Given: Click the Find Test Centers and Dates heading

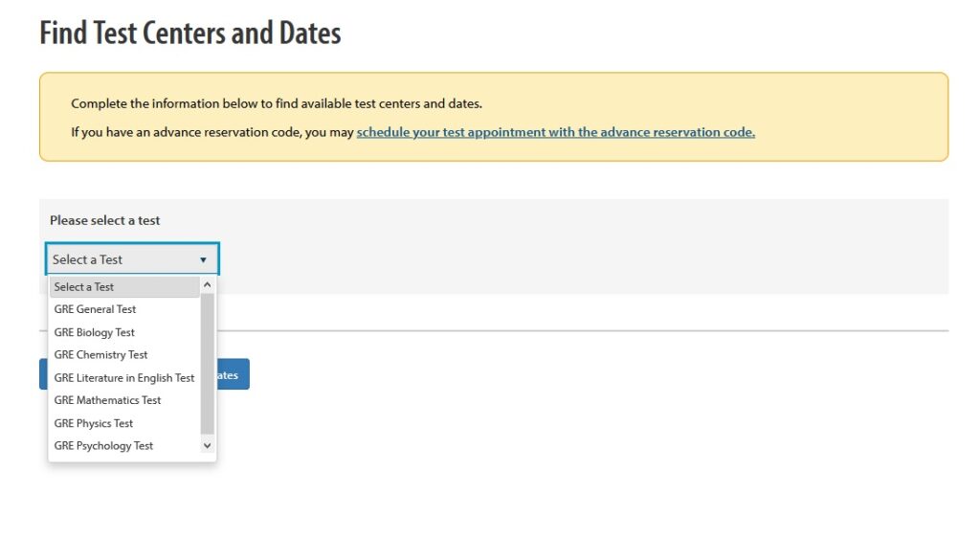Looking at the screenshot, I should tap(190, 34).
